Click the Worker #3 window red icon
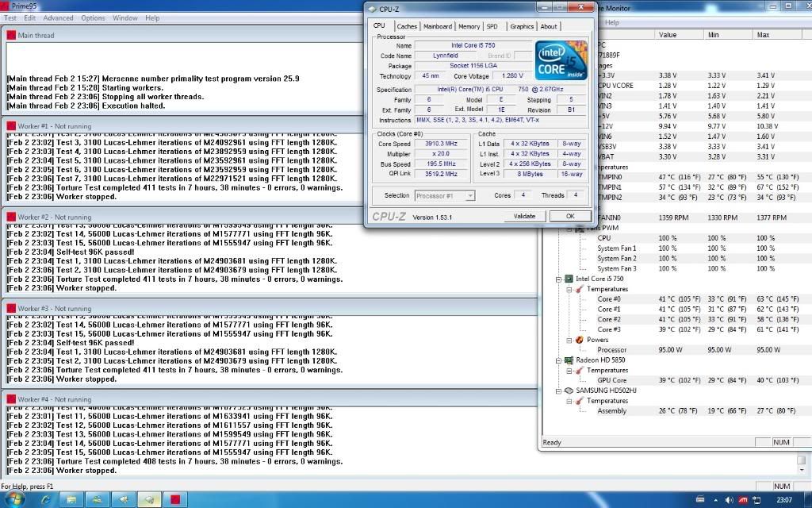 11,308
